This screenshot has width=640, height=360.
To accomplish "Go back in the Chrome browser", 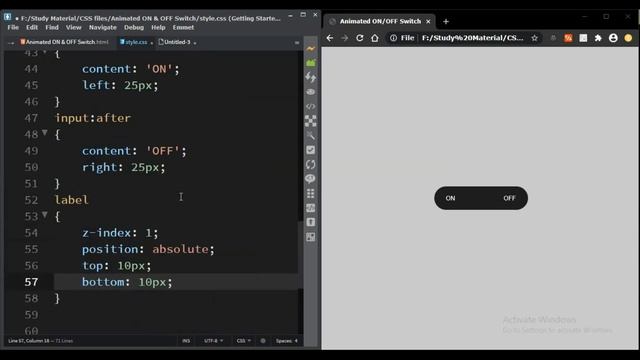I will pos(330,38).
